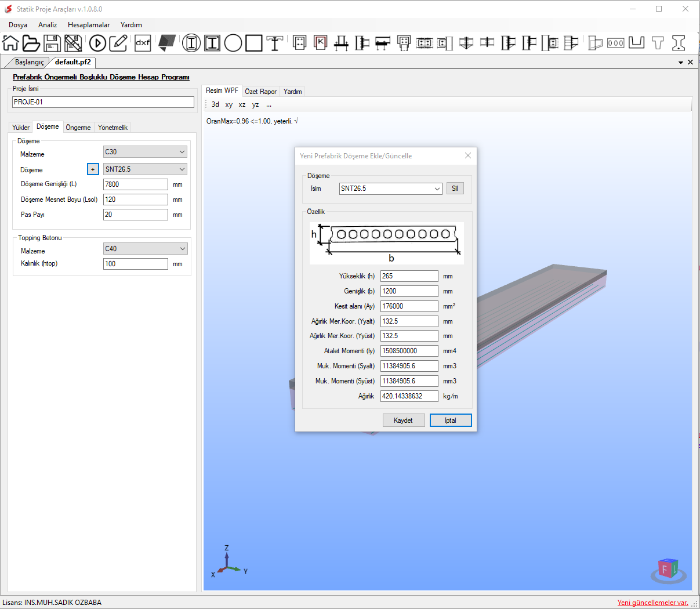Close the default.pf2 document tab with X

[x=690, y=62]
